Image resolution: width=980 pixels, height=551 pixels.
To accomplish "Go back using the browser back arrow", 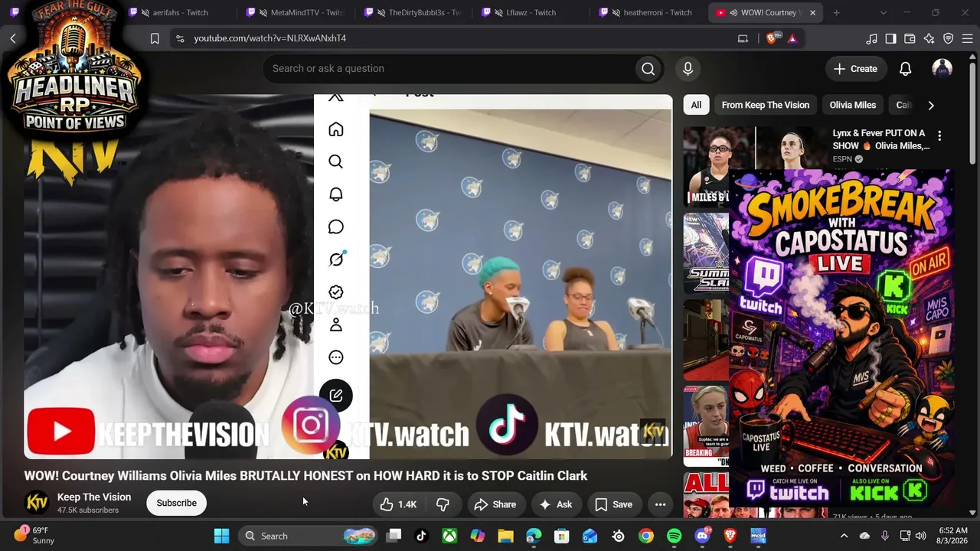I will click(13, 38).
